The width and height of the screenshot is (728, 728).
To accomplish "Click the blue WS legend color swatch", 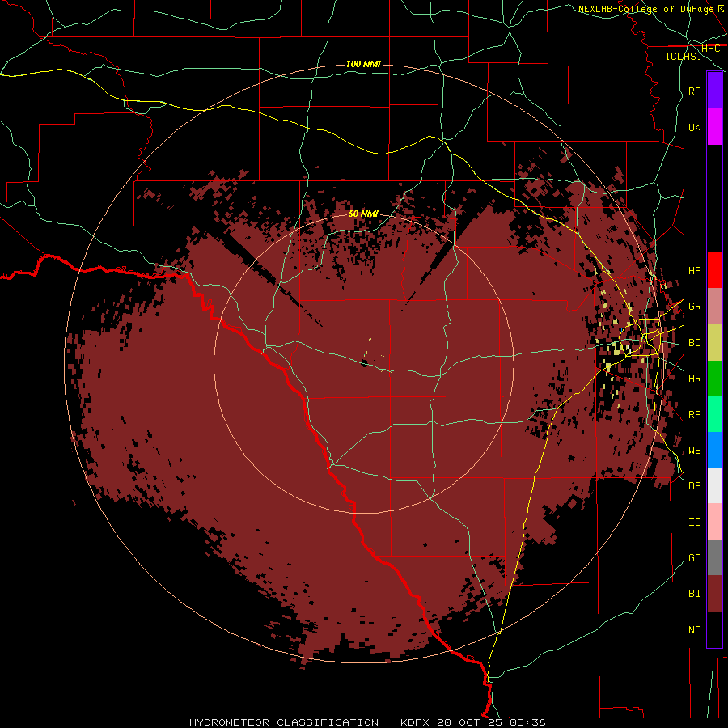I will [714, 450].
